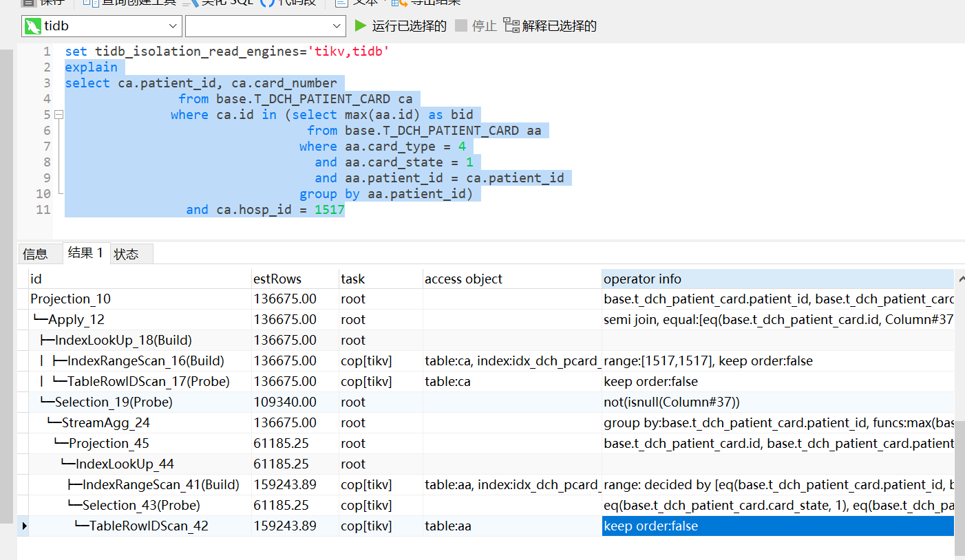Click cop[tikv] task in Selection_43 row
The image size is (965, 560).
(381, 505)
